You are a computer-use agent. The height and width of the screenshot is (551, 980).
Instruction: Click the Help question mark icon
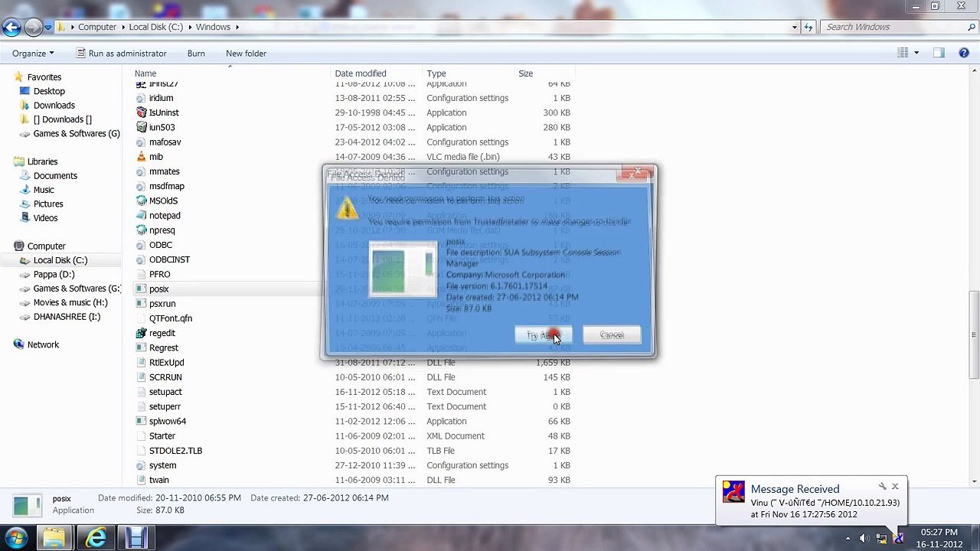tap(965, 53)
